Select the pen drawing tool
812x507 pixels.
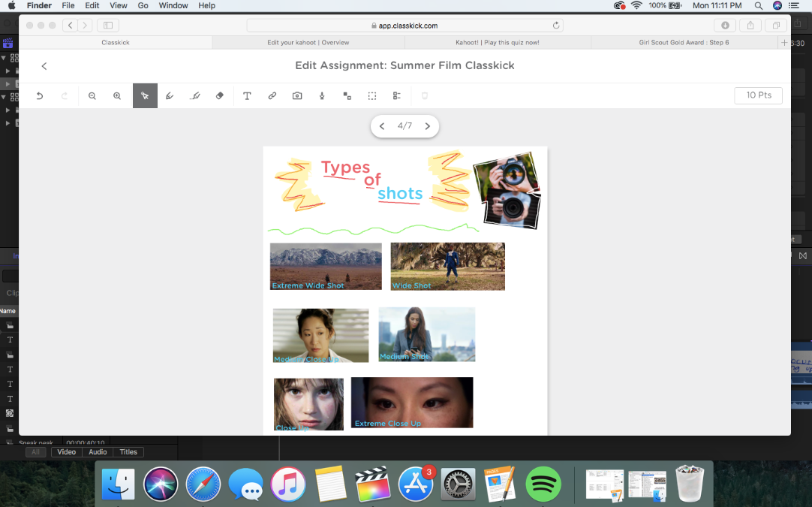(170, 96)
